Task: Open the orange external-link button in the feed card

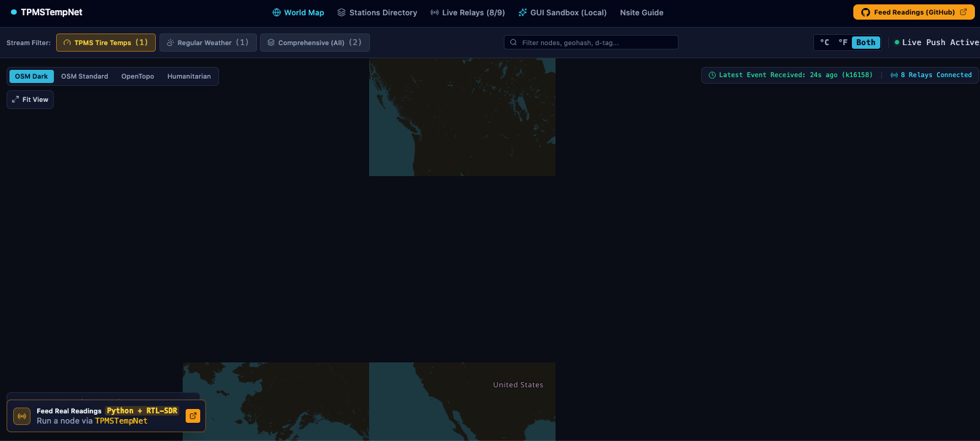Action: tap(193, 416)
